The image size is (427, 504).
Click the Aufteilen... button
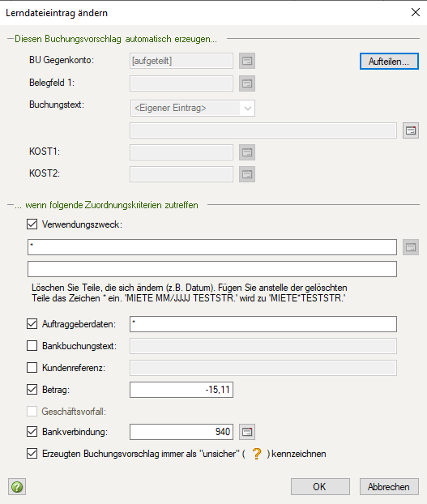click(x=389, y=61)
